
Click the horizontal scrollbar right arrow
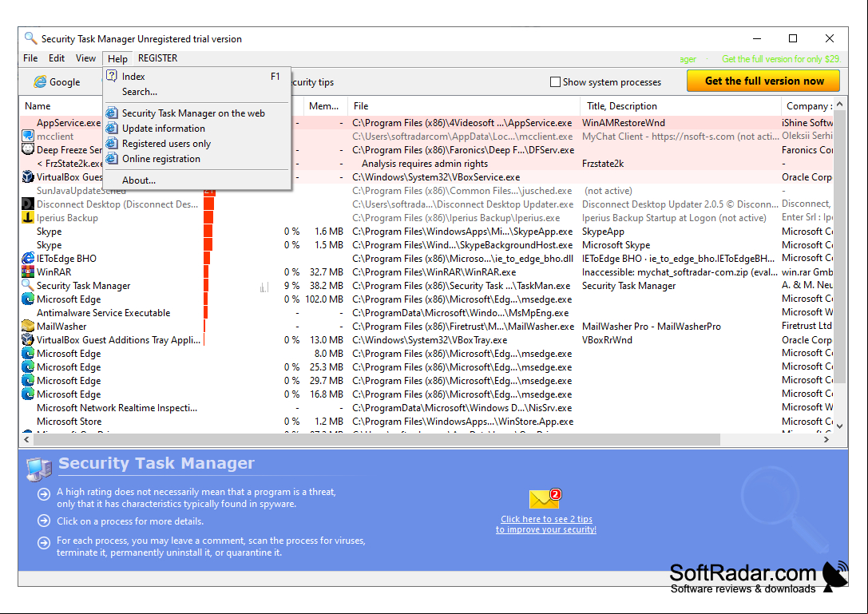826,440
